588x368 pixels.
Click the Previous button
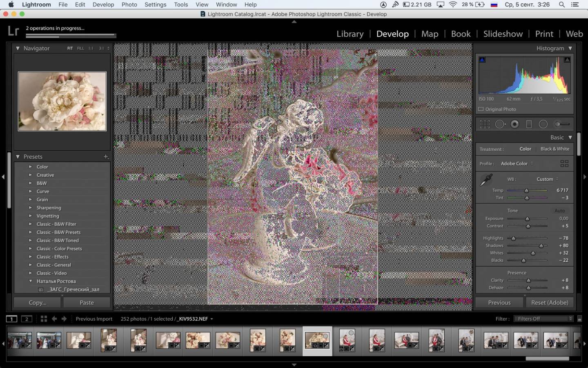499,303
